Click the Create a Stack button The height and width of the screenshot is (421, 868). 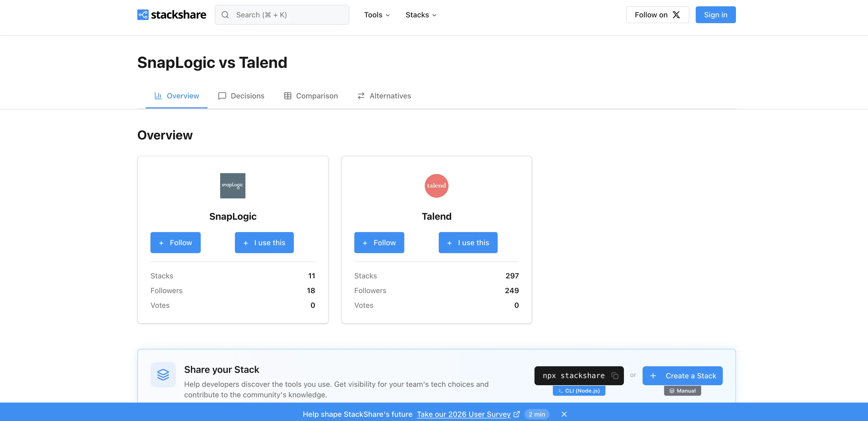(x=683, y=376)
